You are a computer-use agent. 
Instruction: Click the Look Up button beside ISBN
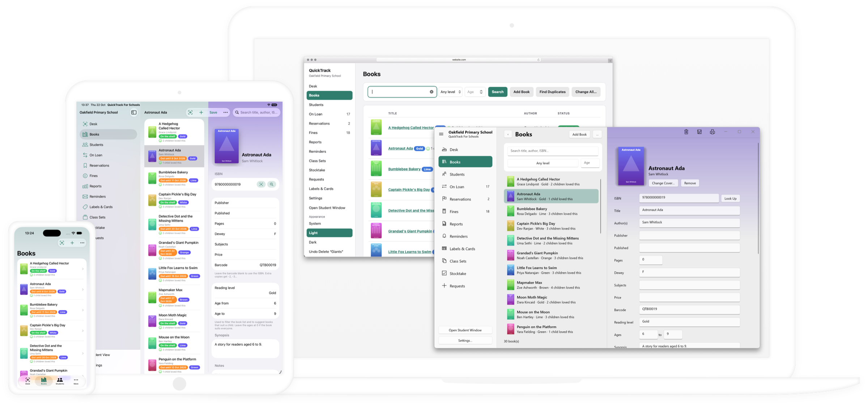pos(730,198)
